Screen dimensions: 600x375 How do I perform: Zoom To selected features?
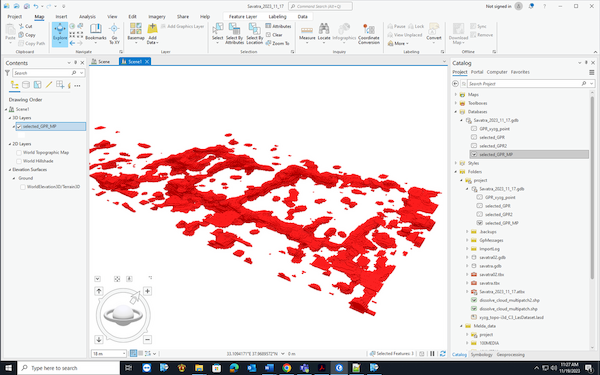[x=277, y=43]
